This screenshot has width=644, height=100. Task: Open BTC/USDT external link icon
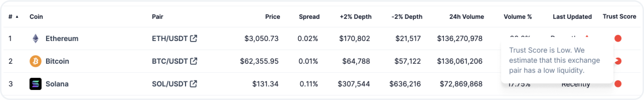click(193, 61)
